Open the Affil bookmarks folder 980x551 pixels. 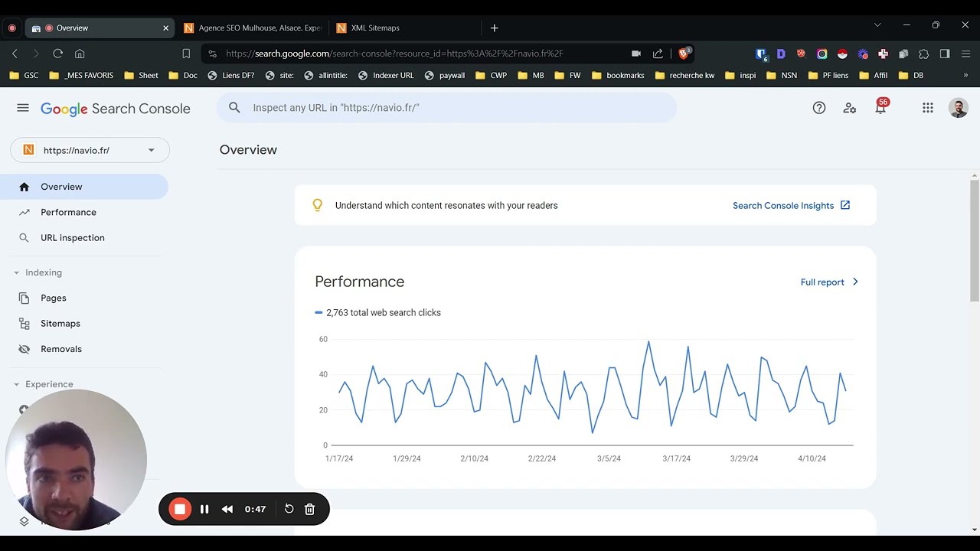[874, 76]
